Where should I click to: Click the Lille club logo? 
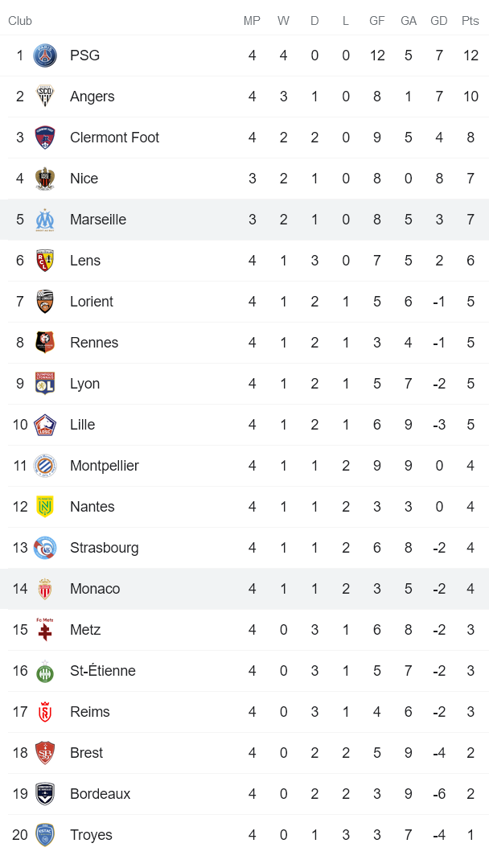pos(45,425)
